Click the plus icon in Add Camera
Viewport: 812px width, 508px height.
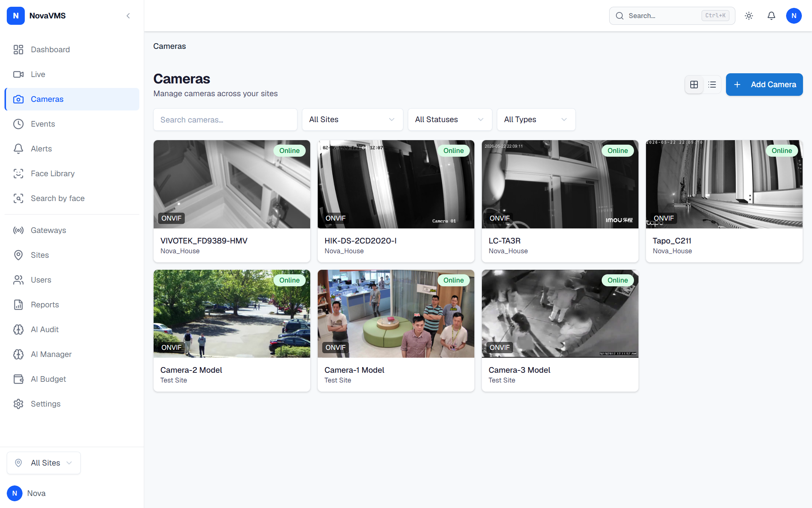pos(737,85)
